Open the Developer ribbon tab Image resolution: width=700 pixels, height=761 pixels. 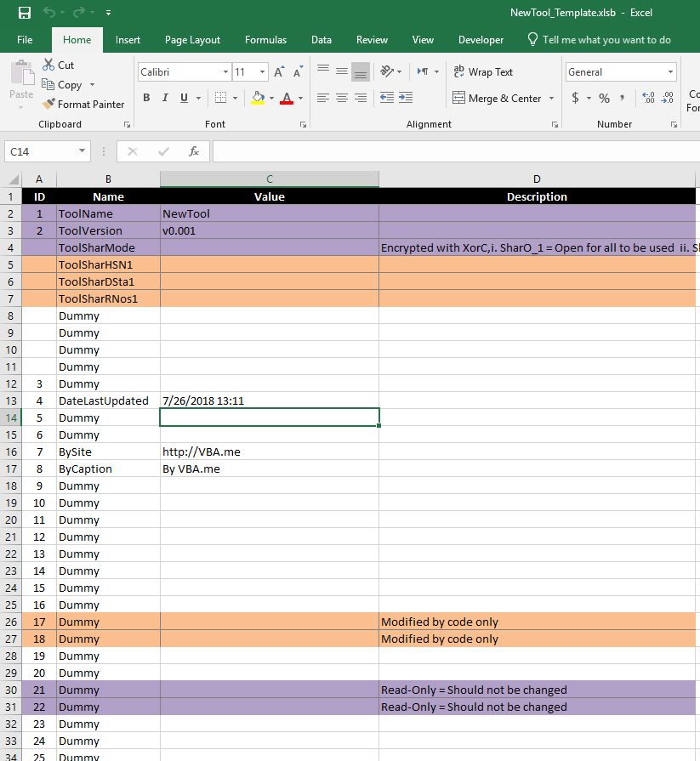tap(481, 40)
